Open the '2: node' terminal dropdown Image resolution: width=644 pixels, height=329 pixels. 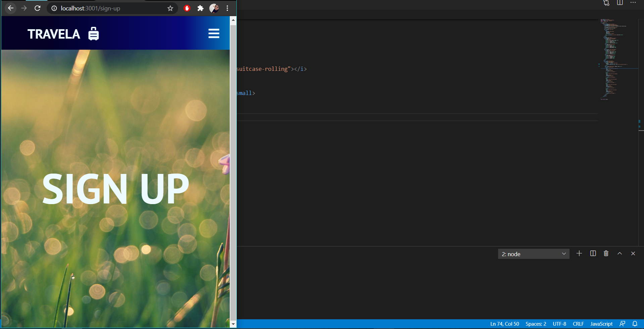click(533, 254)
